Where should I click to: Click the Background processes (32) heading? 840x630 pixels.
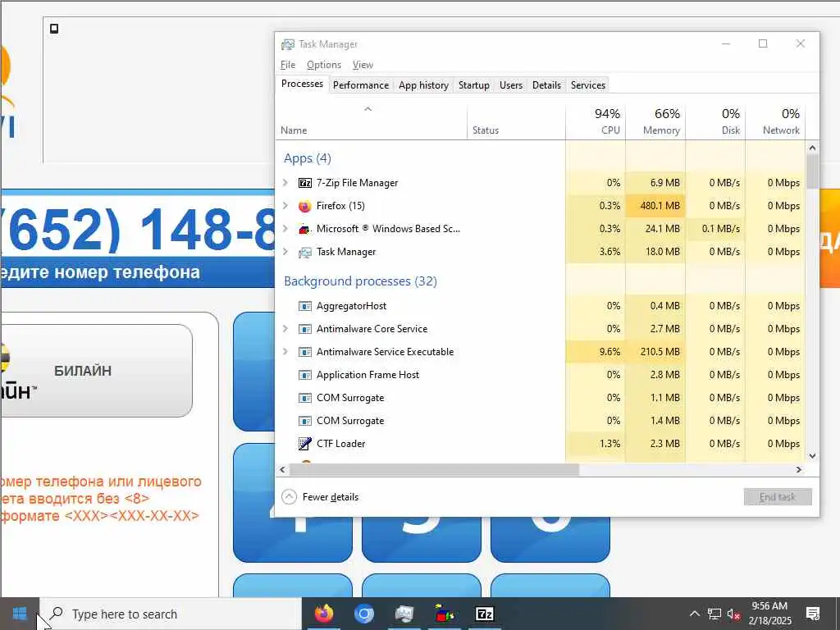click(x=360, y=281)
